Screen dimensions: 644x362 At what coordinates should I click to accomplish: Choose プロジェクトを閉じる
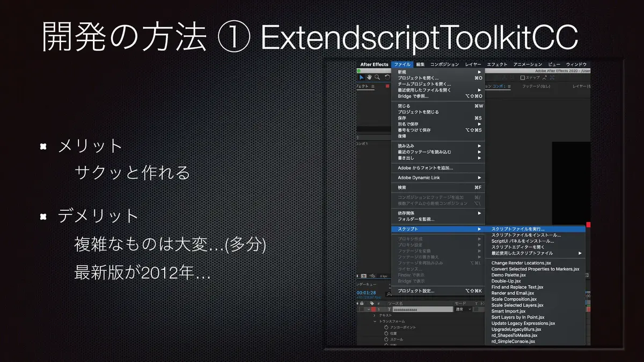437,112
